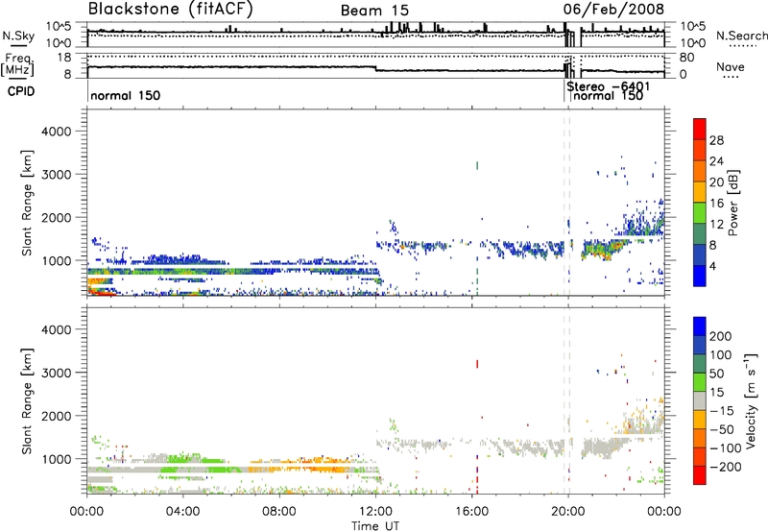
Task: Click the 'Nave' legend label
Action: [x=731, y=66]
